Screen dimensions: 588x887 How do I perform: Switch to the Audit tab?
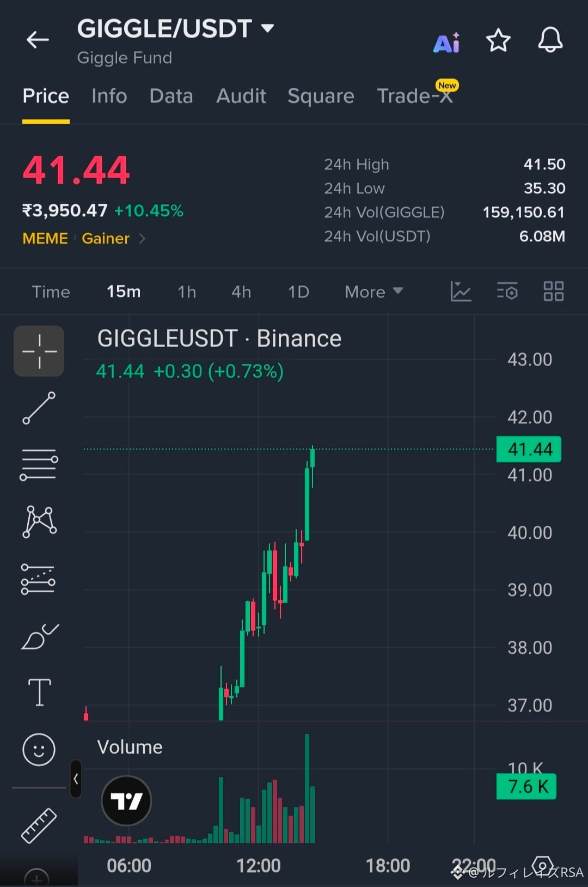pos(241,96)
